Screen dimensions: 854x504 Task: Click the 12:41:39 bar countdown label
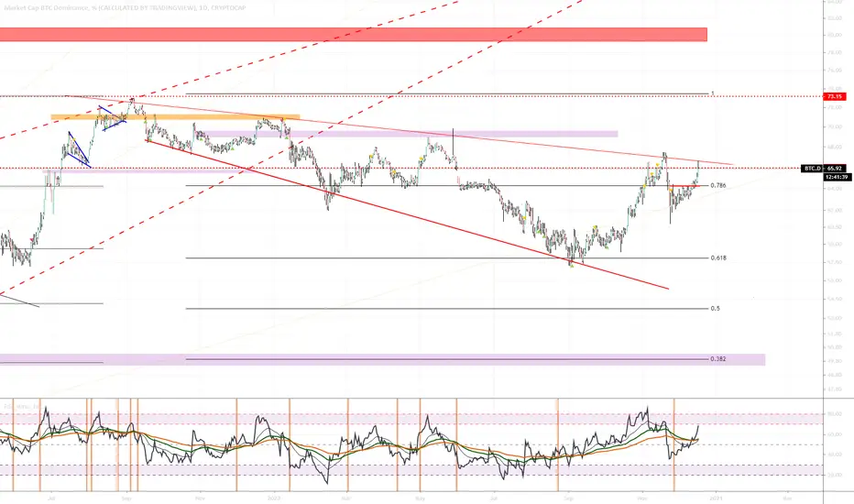click(836, 177)
